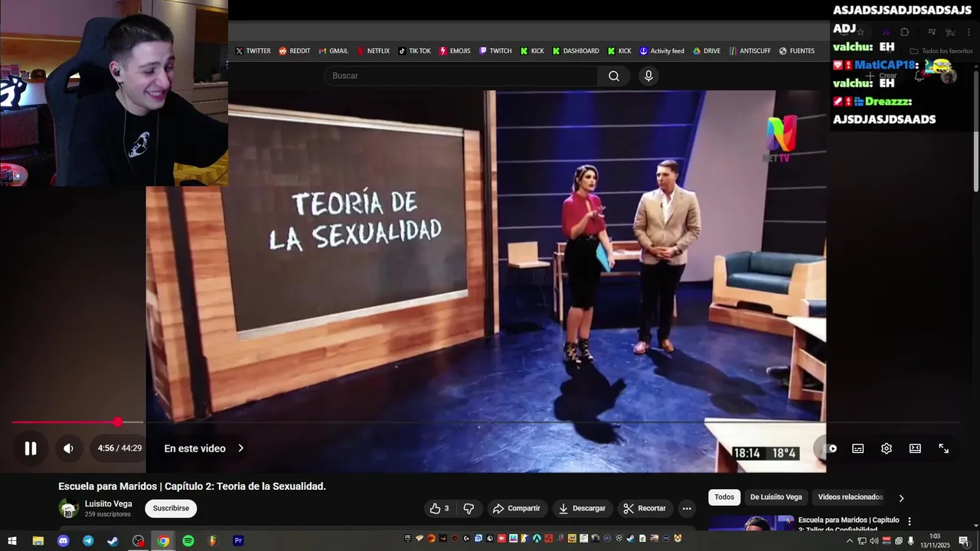The image size is (980, 551).
Task: Open the NETFLIX bookmark
Action: (373, 51)
